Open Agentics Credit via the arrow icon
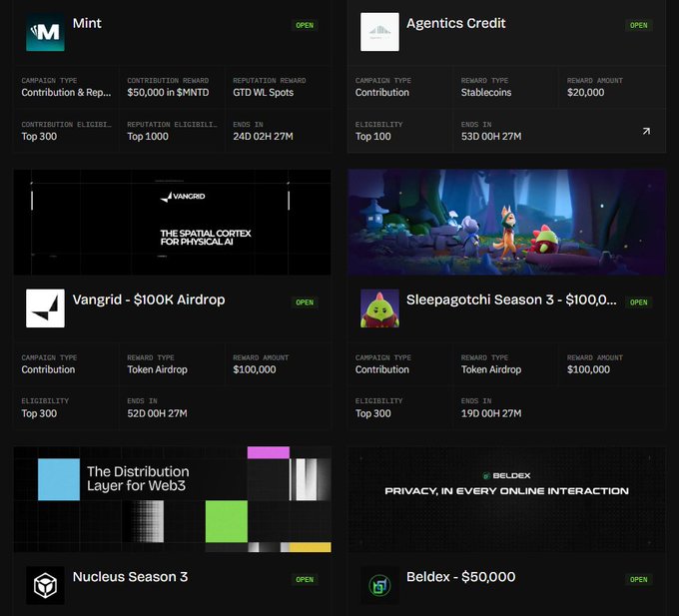This screenshot has height=616, width=679. pyautogui.click(x=646, y=131)
